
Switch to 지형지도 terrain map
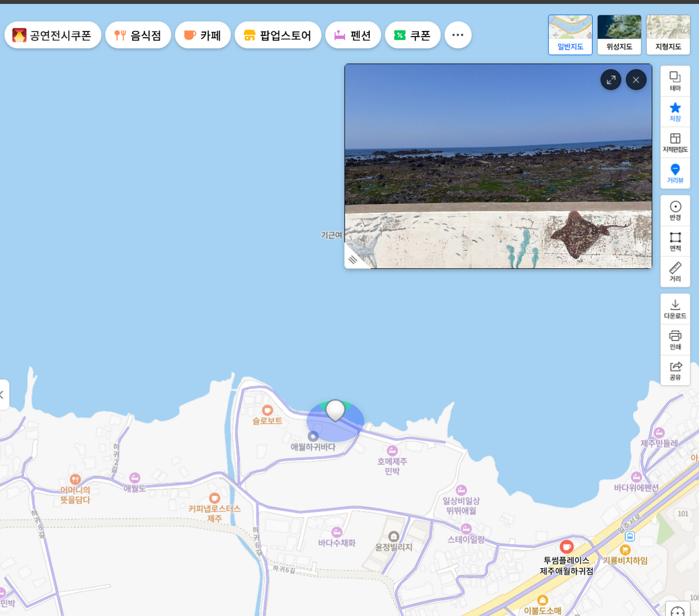[668, 35]
